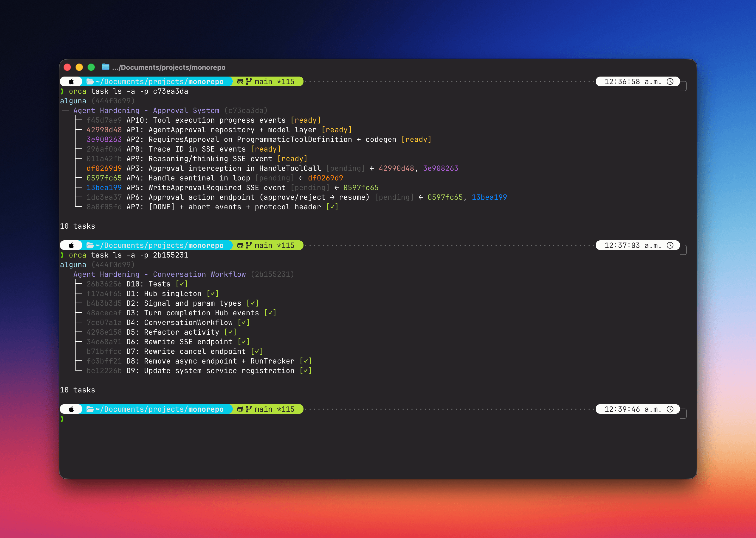
Task: Click dependency hash 13bea199 on the AP6 row
Action: point(489,197)
